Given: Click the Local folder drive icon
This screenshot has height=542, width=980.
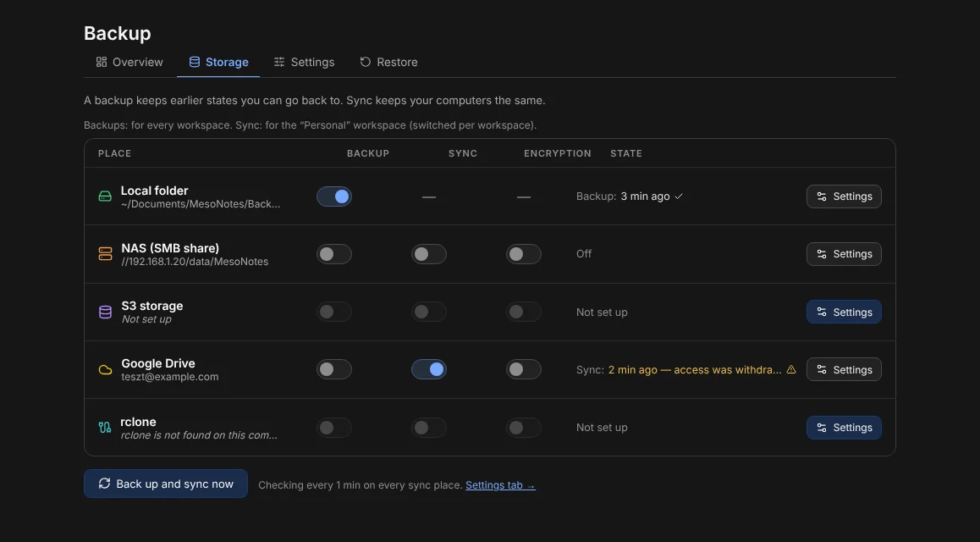Looking at the screenshot, I should click(105, 196).
